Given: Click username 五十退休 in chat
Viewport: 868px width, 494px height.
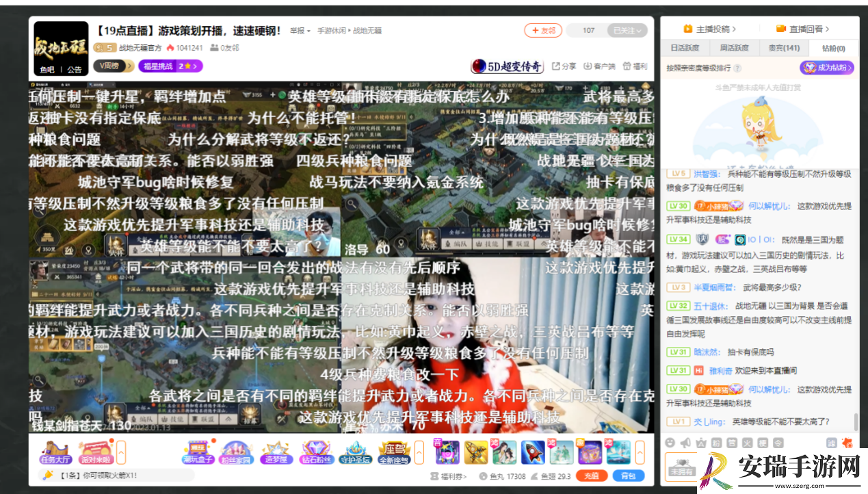Looking at the screenshot, I should 711,305.
